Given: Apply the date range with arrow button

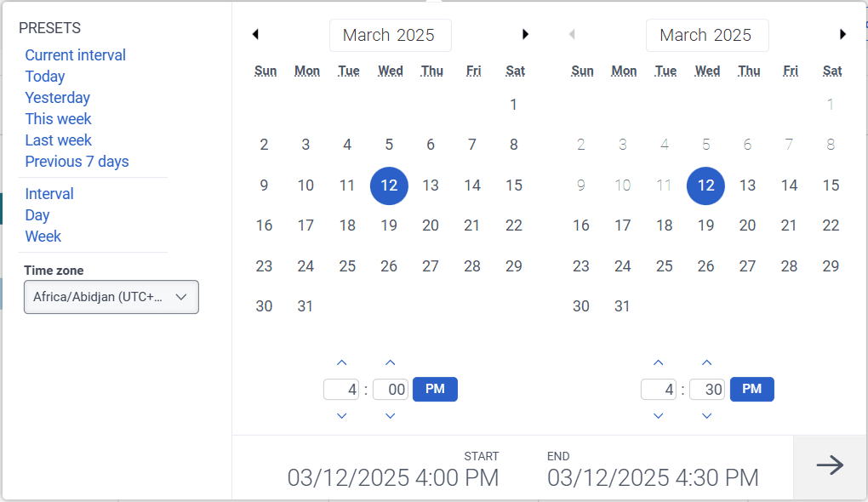Looking at the screenshot, I should click(x=829, y=466).
